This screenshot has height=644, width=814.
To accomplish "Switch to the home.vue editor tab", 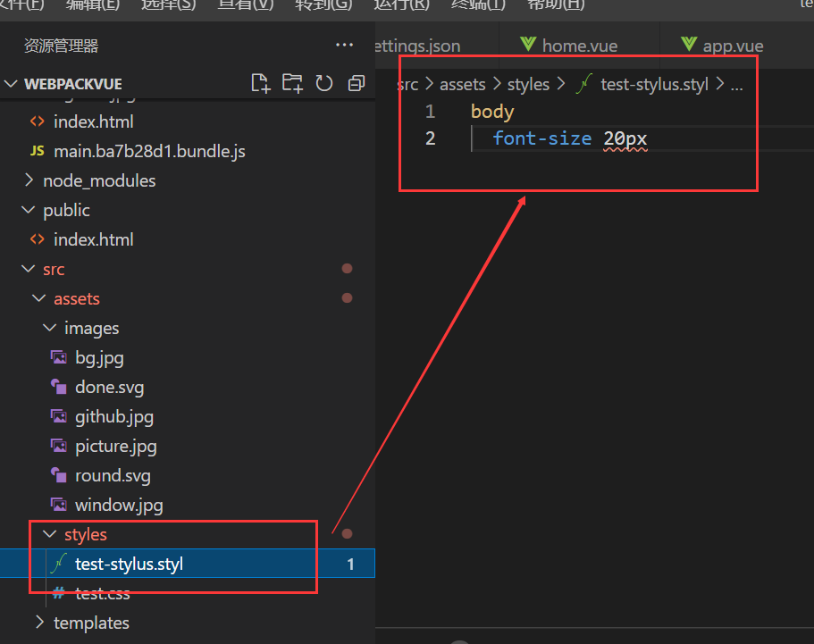I will pyautogui.click(x=579, y=46).
